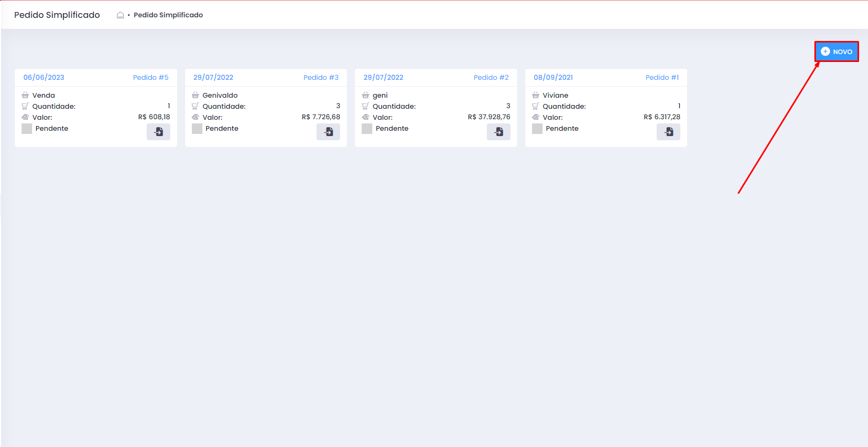Click the Pedido #5 link
The height and width of the screenshot is (447, 868).
coord(150,77)
